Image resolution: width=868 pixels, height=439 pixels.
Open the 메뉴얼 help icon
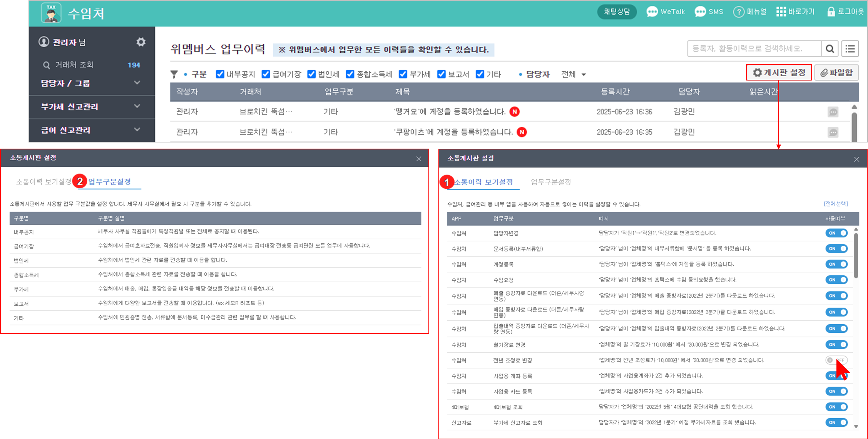[738, 12]
